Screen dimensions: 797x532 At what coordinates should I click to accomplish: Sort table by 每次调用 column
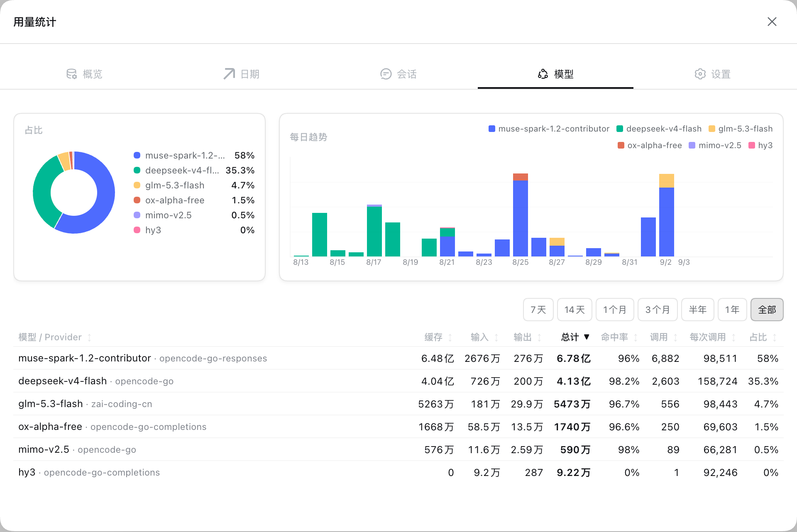(712, 337)
